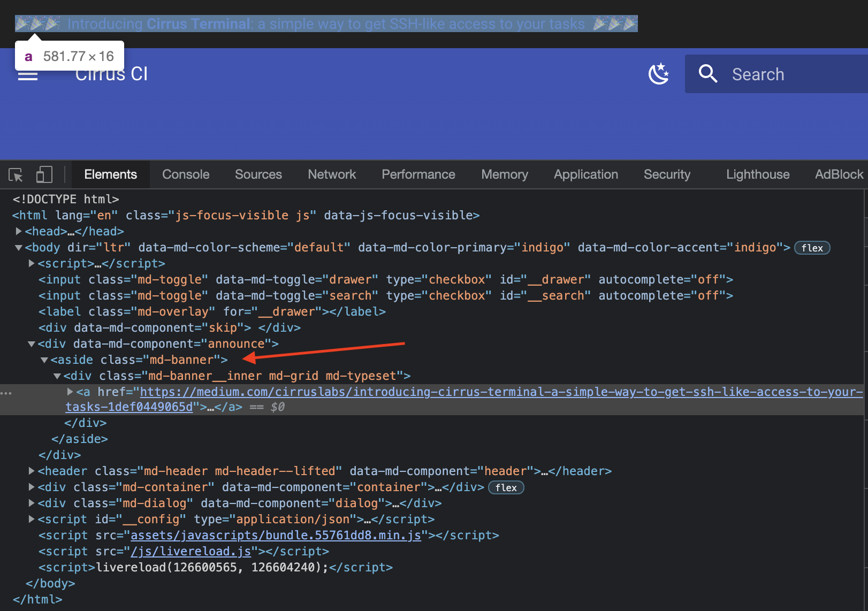Expand the head element in the DOM tree

coord(19,231)
